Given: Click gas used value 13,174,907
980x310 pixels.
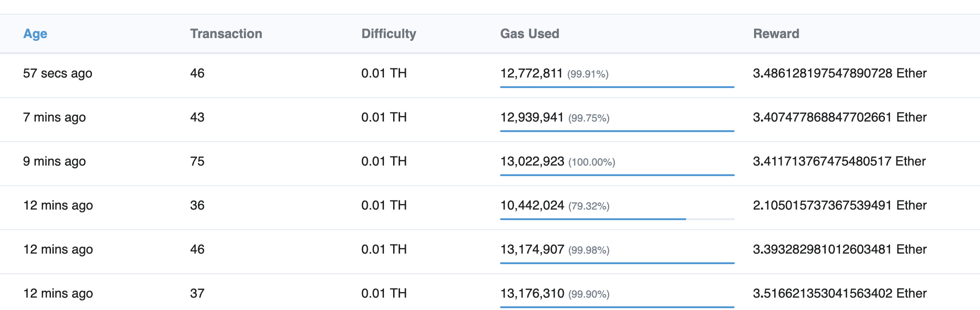Looking at the screenshot, I should pyautogui.click(x=532, y=249).
